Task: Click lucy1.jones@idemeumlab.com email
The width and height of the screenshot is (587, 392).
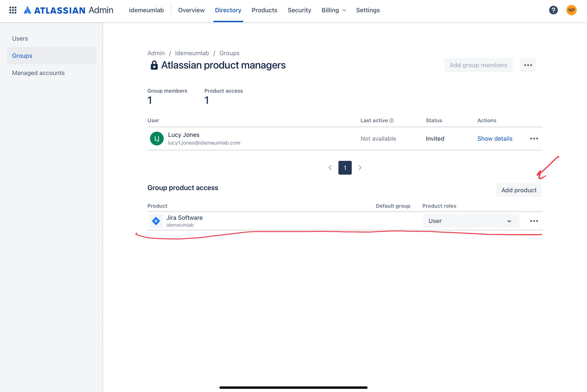Action: (204, 143)
